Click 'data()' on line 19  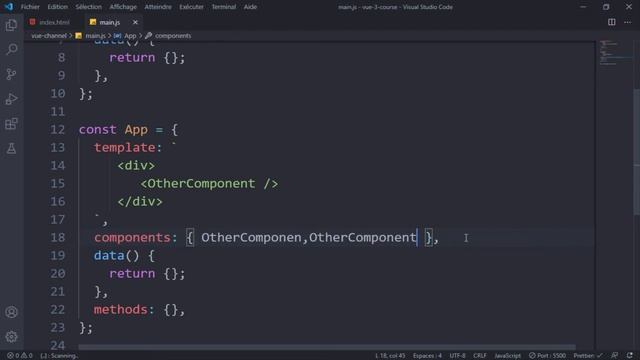pyautogui.click(x=117, y=256)
